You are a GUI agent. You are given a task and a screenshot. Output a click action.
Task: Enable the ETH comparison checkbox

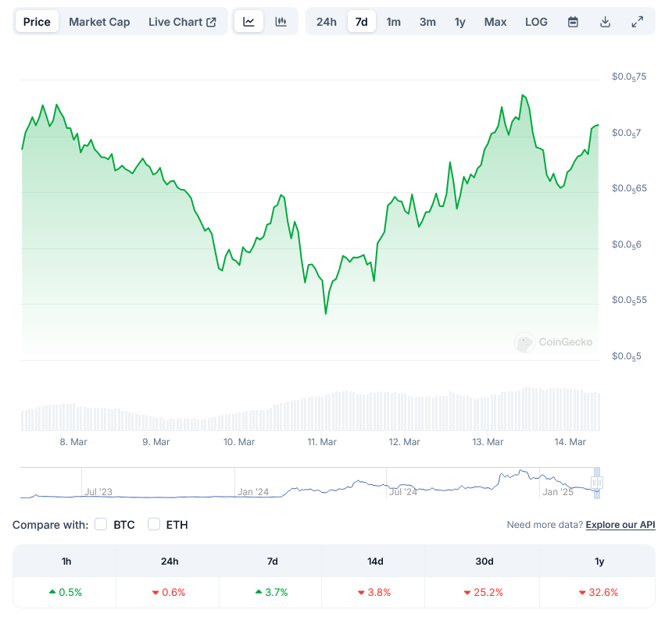click(154, 525)
